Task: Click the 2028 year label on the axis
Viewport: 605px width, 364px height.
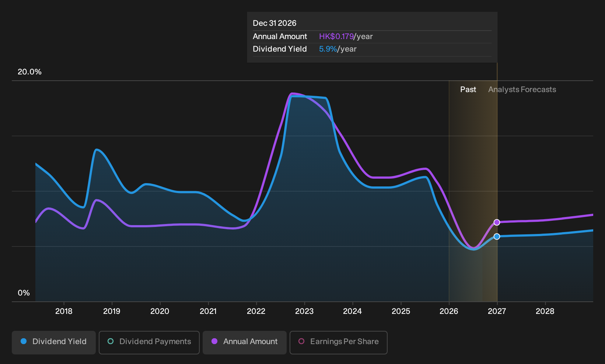Action: click(545, 311)
